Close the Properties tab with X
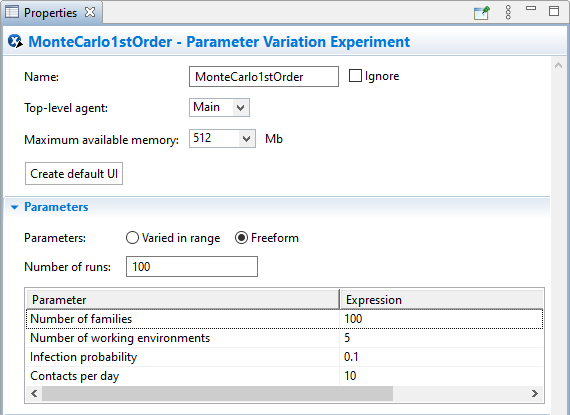The image size is (570, 415). tap(90, 12)
